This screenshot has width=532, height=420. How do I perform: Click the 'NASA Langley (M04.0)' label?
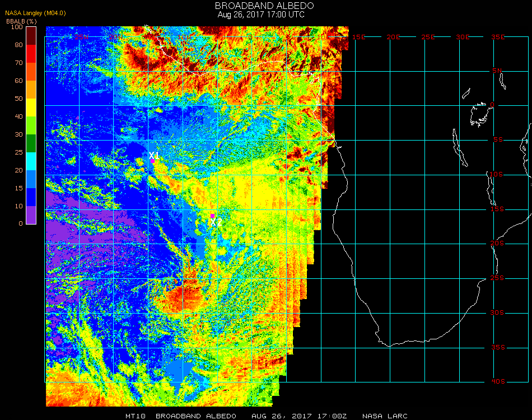click(35, 13)
